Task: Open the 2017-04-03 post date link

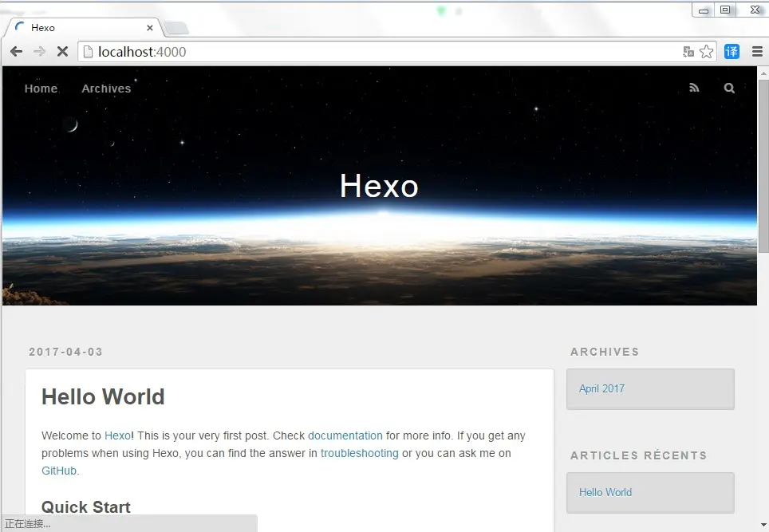Action: (65, 352)
